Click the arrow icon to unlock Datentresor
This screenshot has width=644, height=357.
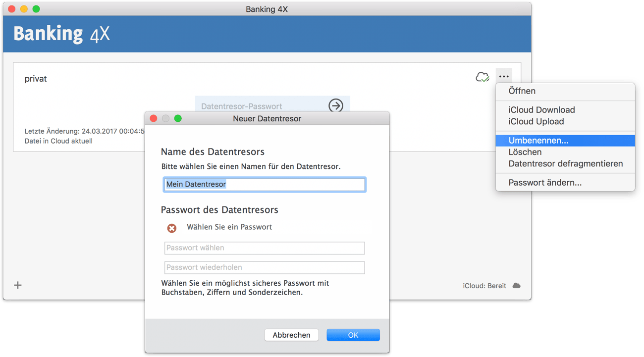336,105
